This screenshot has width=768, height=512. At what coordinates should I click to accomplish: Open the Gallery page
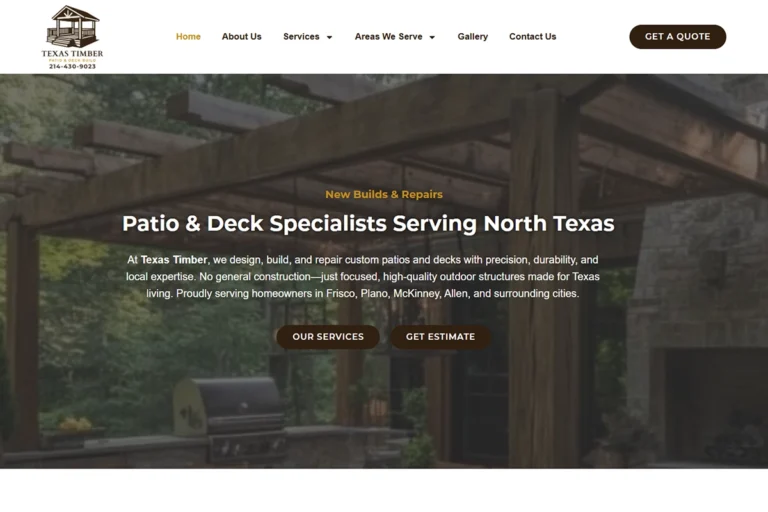point(473,37)
